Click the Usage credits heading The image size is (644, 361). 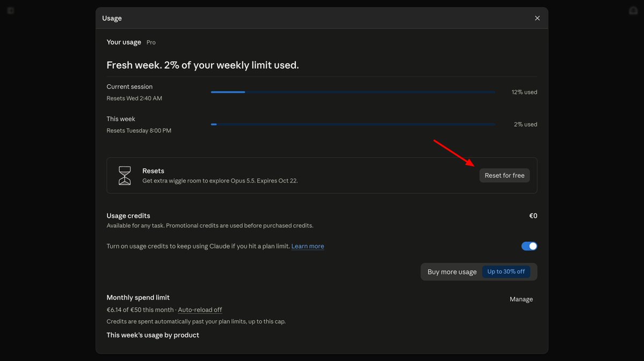(128, 216)
